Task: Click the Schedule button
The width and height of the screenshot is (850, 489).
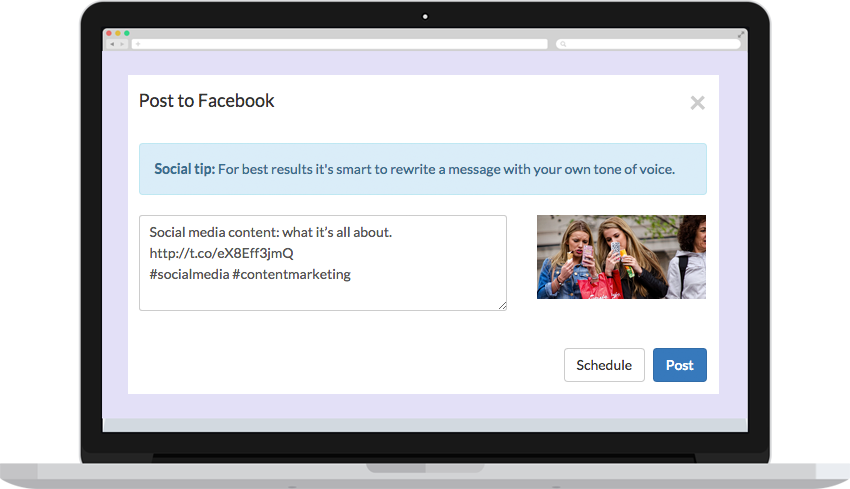Action: pos(604,365)
